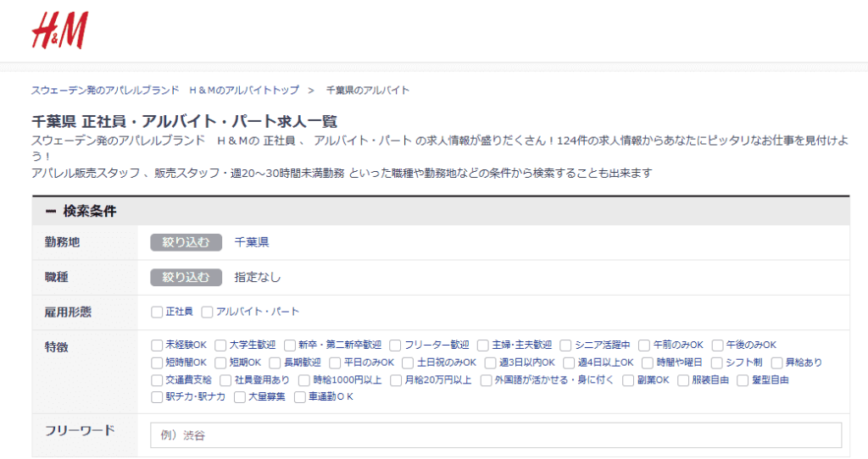The width and height of the screenshot is (868, 459).
Task: Enable 午後のみOK filter
Action: [717, 345]
